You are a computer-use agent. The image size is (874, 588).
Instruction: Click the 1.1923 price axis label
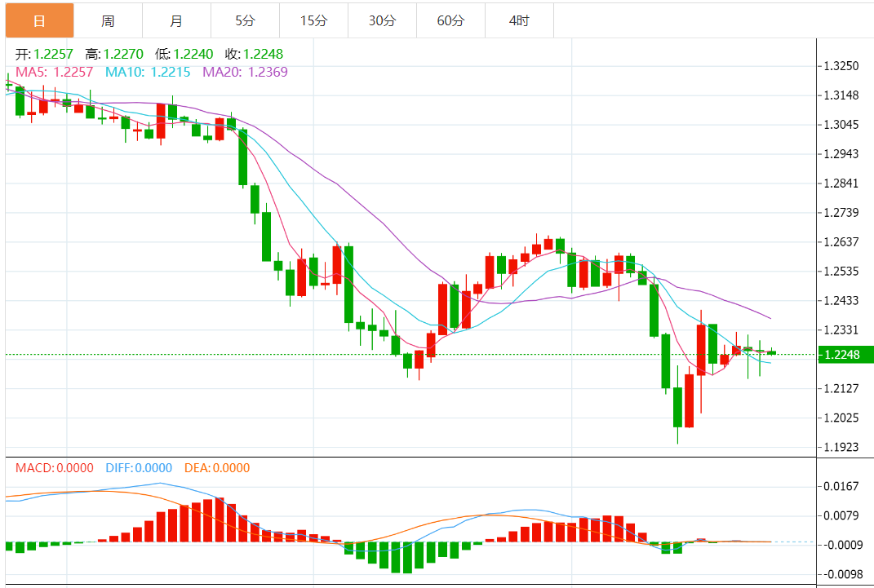[x=841, y=447]
